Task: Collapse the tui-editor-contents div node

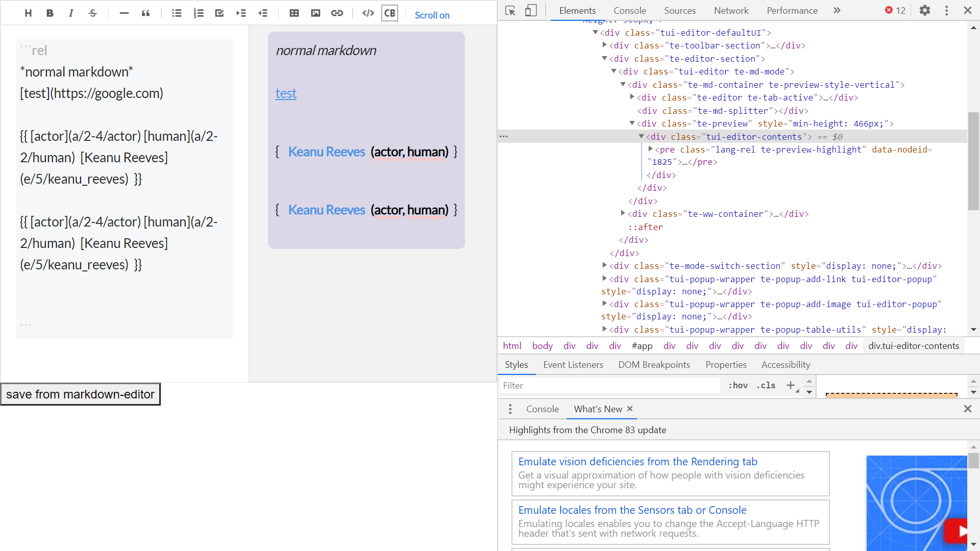Action: 641,136
